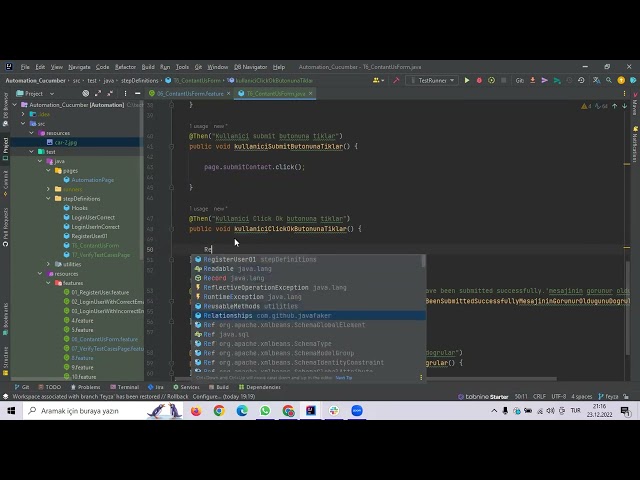Close the T6_ContantUsForm.java tab
640x480 pixels.
(311, 93)
